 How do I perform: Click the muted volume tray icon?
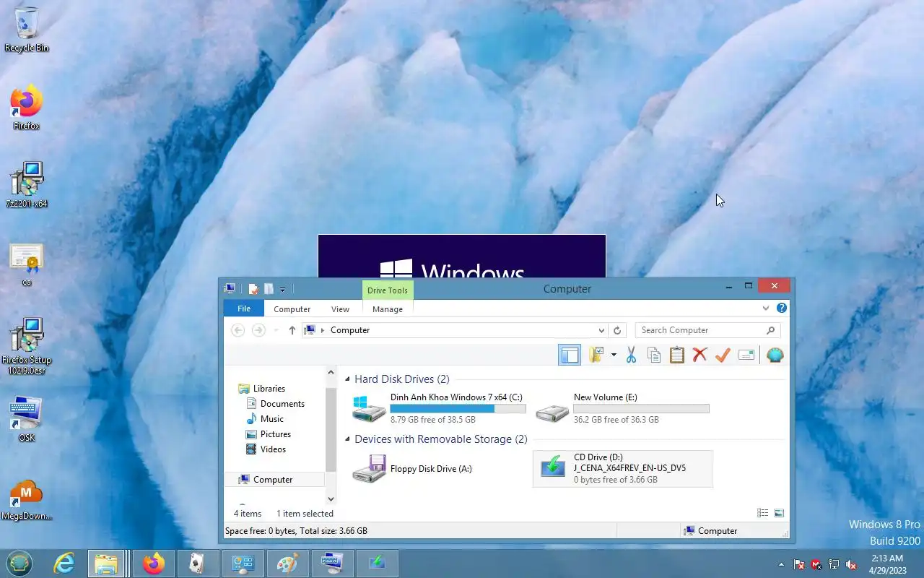click(x=851, y=564)
